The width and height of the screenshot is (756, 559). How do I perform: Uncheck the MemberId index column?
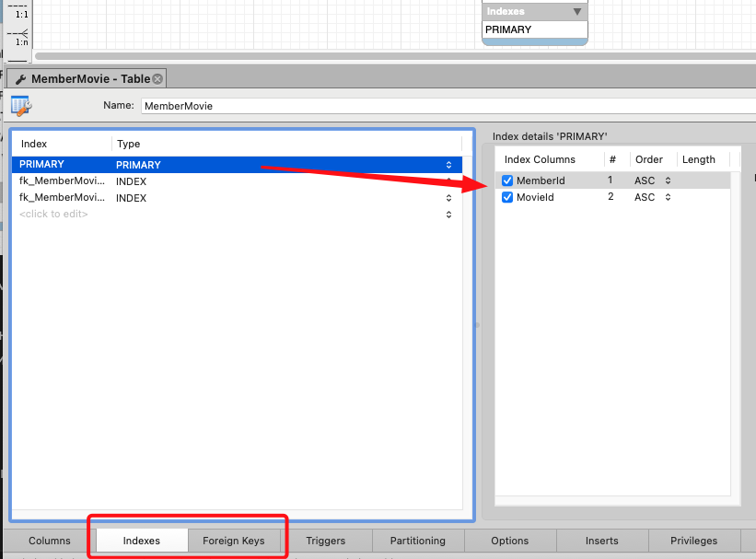(x=507, y=181)
